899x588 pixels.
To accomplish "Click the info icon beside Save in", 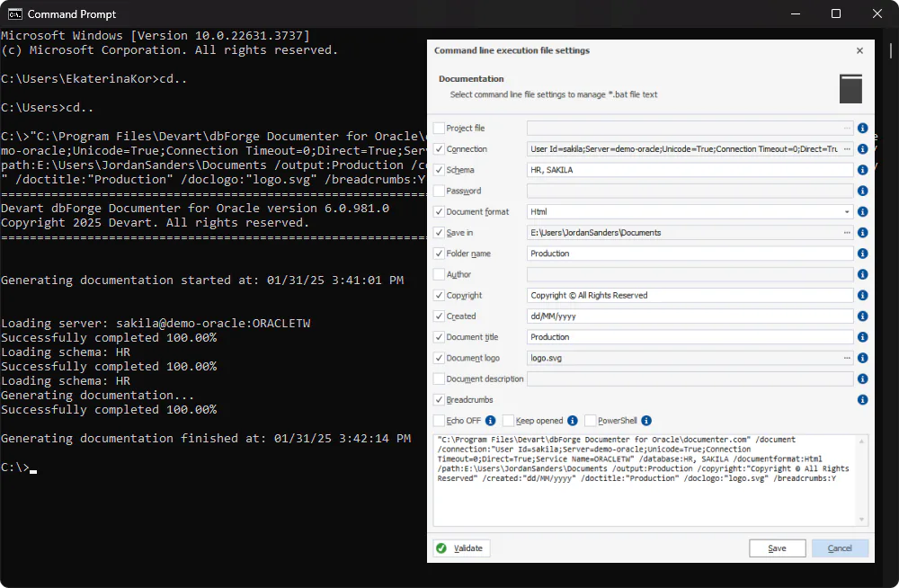I will 862,233.
